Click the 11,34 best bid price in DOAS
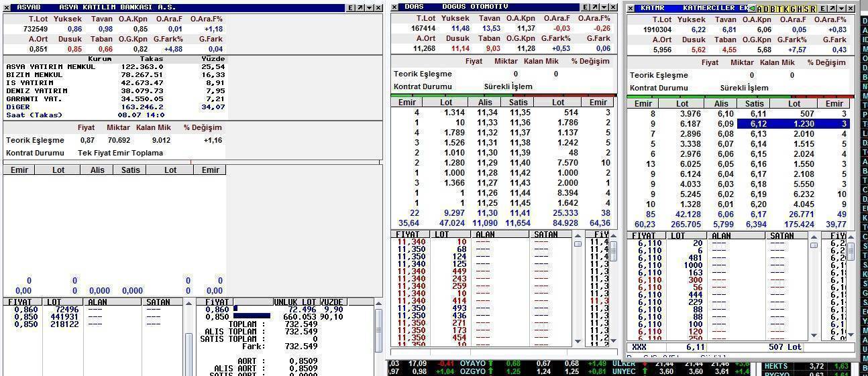The height and width of the screenshot is (376, 868). (487, 113)
